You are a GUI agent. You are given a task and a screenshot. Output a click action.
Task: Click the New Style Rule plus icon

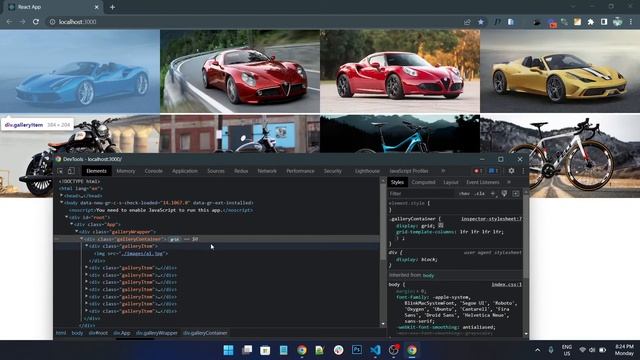493,193
